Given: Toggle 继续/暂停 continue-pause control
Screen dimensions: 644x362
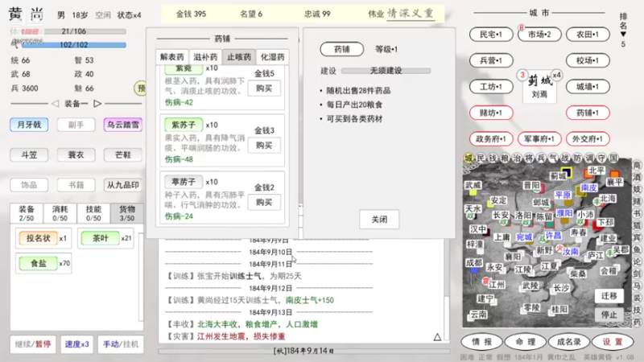Looking at the screenshot, I should pyautogui.click(x=33, y=344).
